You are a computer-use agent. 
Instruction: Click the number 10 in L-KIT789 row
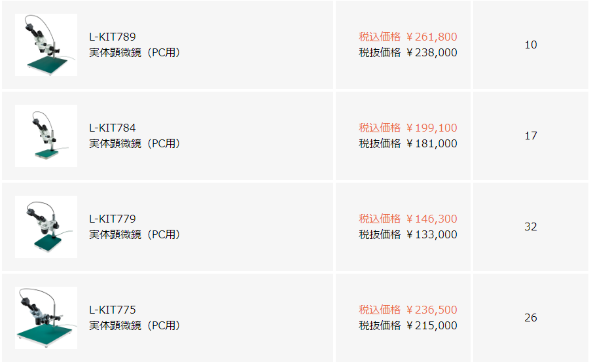(x=531, y=45)
